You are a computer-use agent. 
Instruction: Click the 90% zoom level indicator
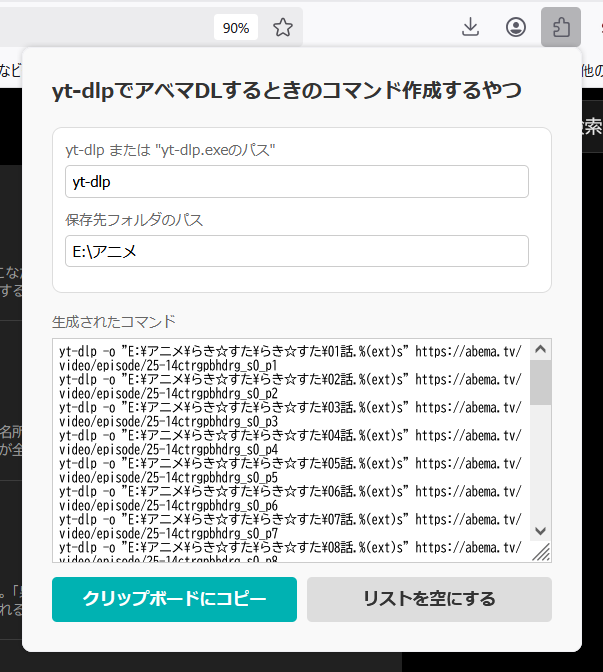236,28
